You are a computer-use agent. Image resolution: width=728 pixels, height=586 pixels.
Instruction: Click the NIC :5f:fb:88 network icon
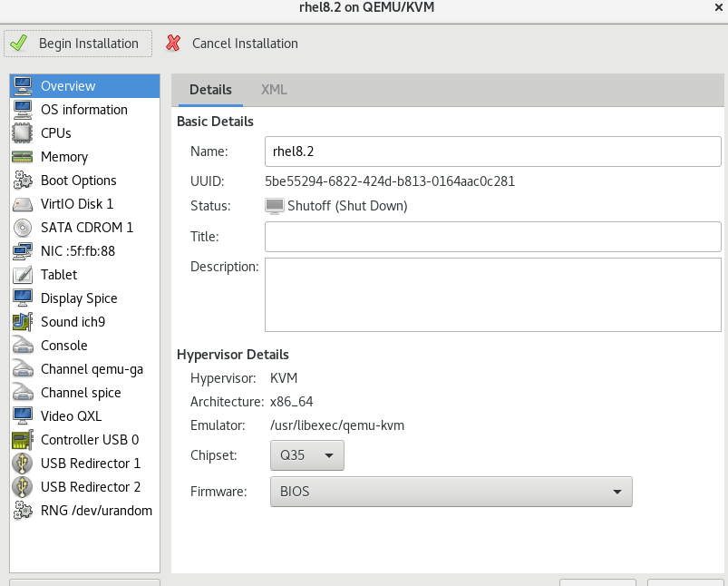click(x=23, y=251)
